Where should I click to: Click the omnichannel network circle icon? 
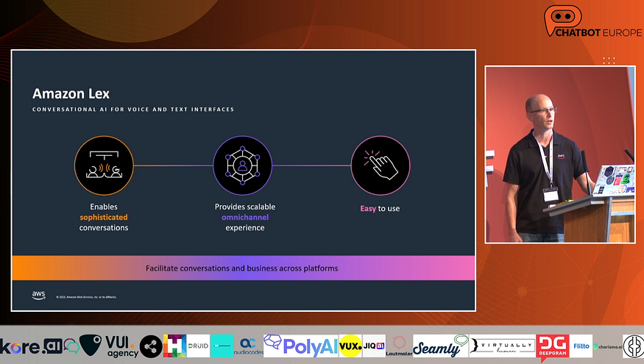click(x=242, y=165)
